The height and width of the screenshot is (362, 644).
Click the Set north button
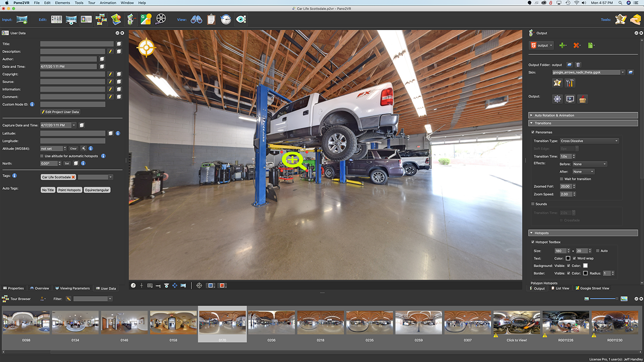(66, 163)
